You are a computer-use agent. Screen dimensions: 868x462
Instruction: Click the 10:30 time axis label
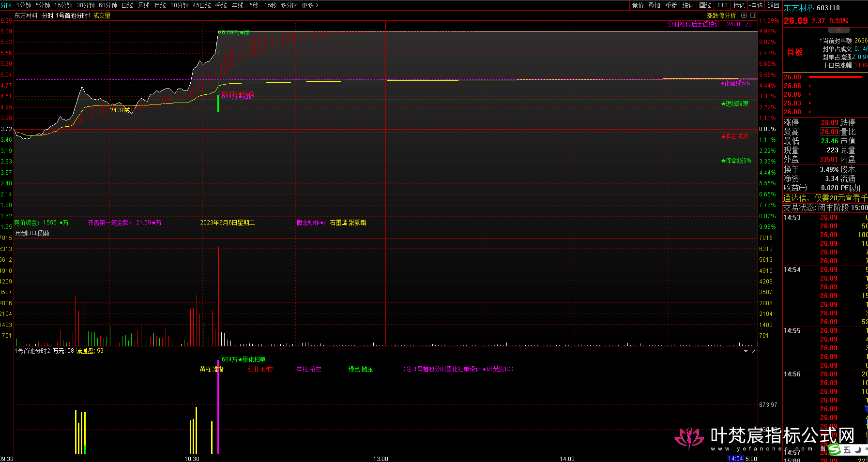[192, 459]
